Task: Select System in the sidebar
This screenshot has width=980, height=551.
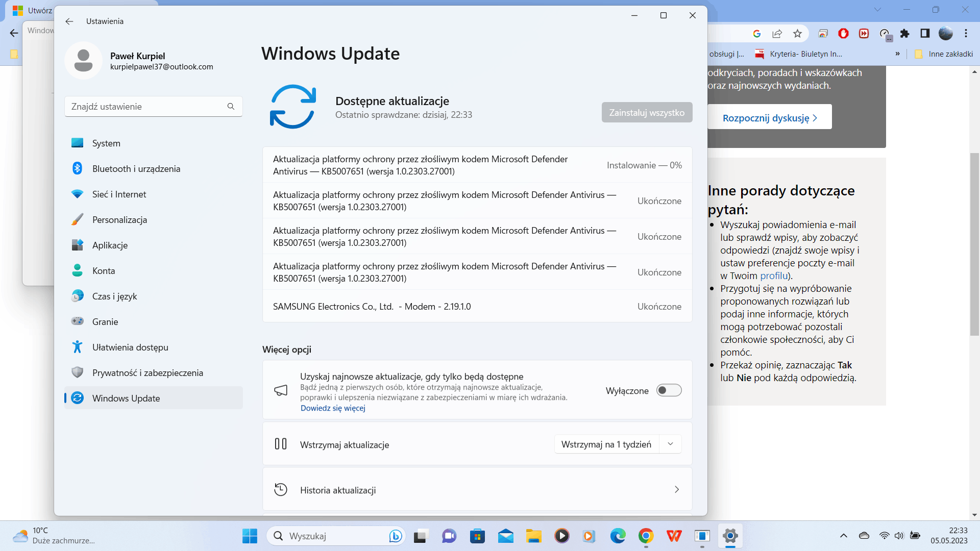Action: coord(106,143)
